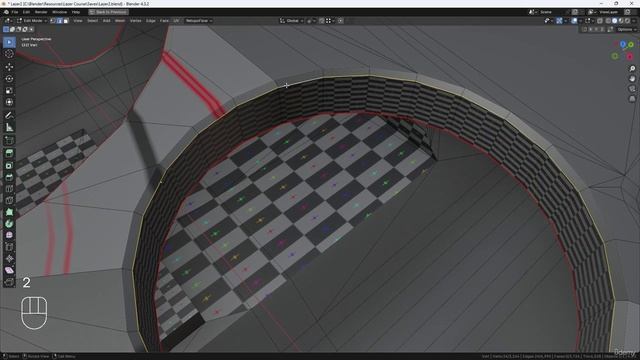Choose the Bevel tool

tap(9, 177)
